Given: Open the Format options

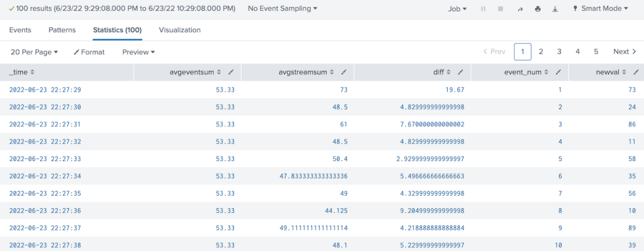Looking at the screenshot, I should pyautogui.click(x=89, y=52).
